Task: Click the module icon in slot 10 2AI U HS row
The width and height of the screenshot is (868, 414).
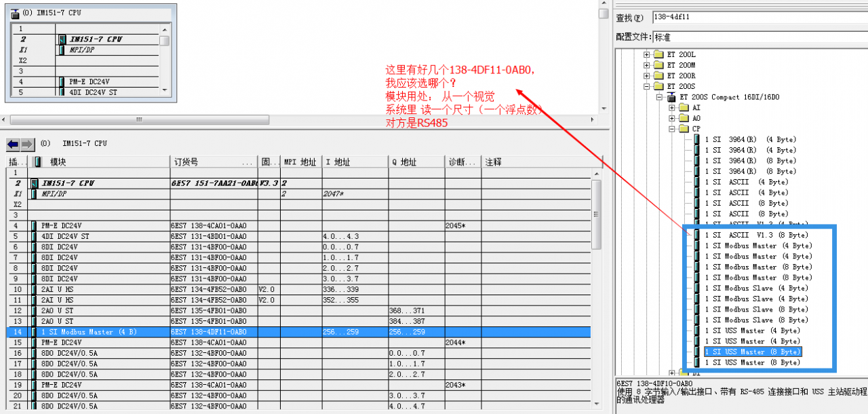Action: click(x=34, y=289)
